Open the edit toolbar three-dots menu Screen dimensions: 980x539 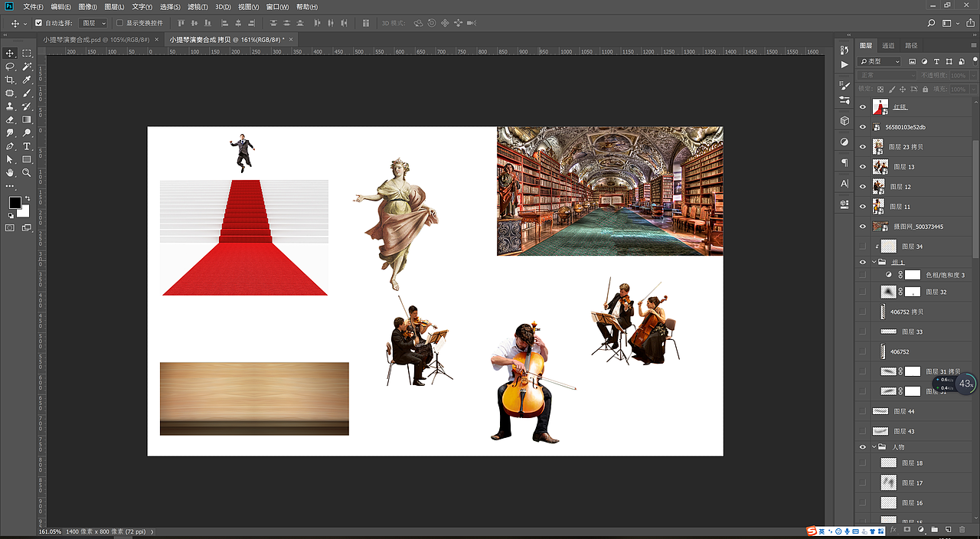[x=10, y=186]
